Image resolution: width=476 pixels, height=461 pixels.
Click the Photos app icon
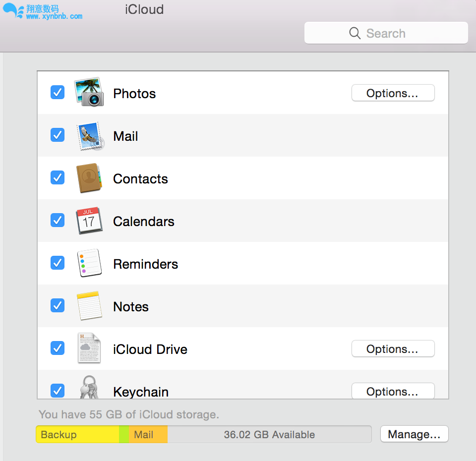[x=89, y=92]
